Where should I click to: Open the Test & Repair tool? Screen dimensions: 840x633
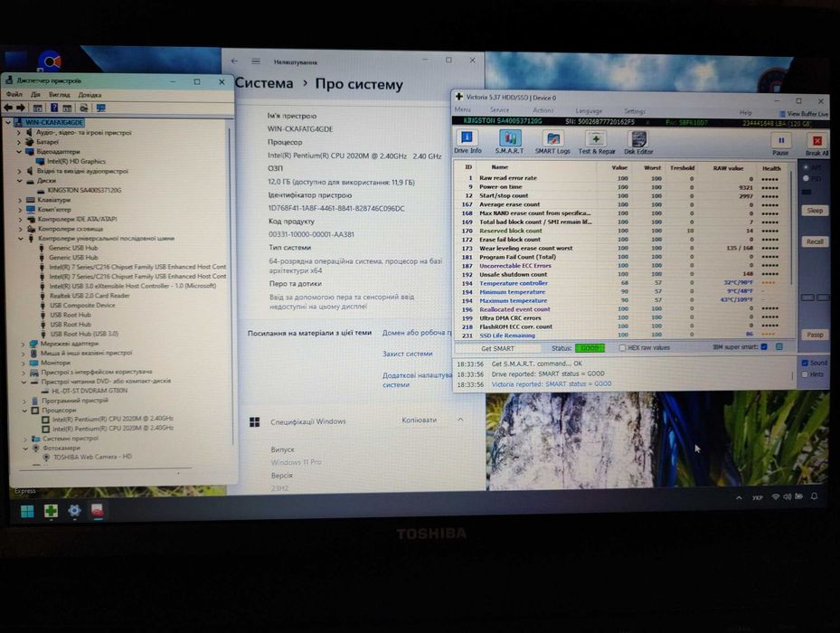(596, 143)
